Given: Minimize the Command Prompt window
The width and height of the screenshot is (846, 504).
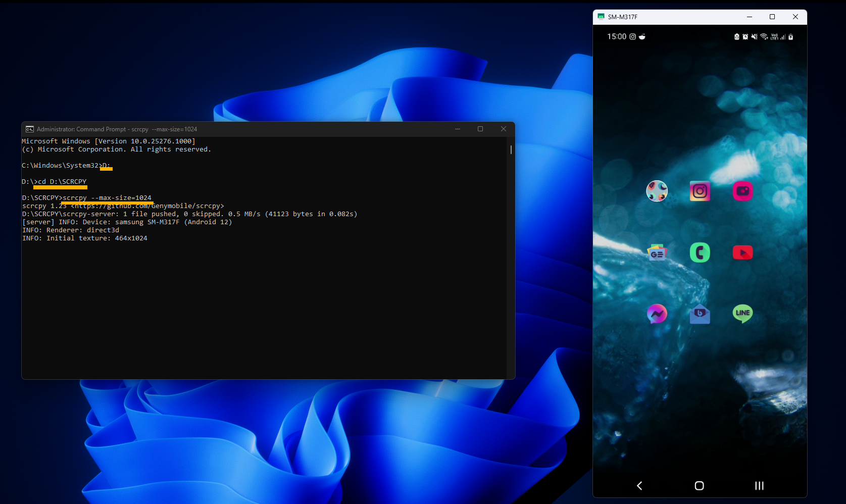Looking at the screenshot, I should click(x=458, y=129).
